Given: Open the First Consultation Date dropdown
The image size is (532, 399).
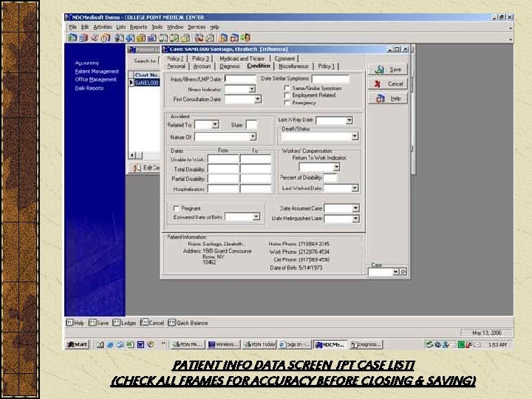Looking at the screenshot, I should coord(258,99).
